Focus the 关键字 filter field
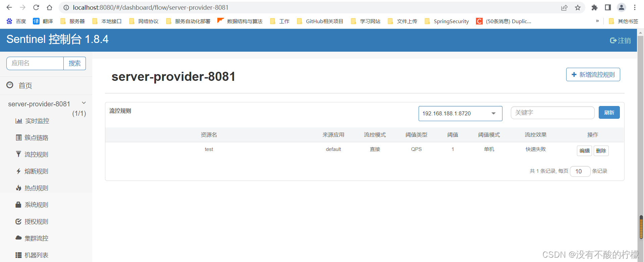The height and width of the screenshot is (262, 644). [552, 113]
